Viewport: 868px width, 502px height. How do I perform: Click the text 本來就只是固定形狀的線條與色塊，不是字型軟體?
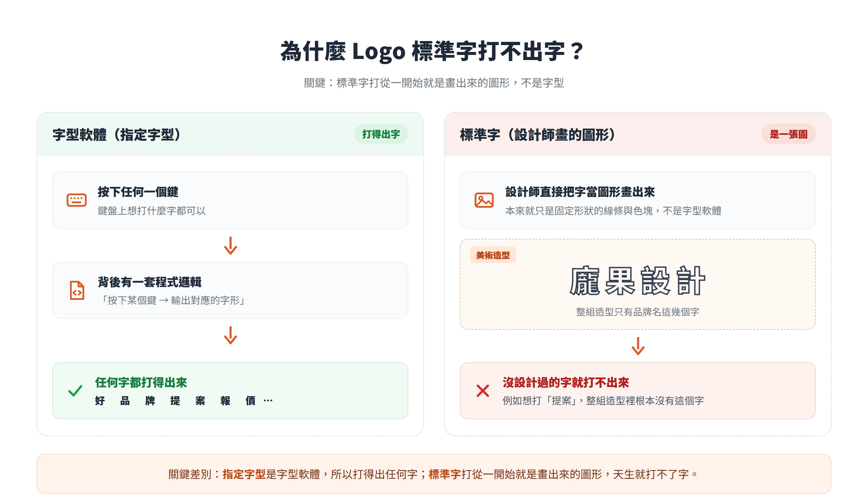pyautogui.click(x=613, y=211)
